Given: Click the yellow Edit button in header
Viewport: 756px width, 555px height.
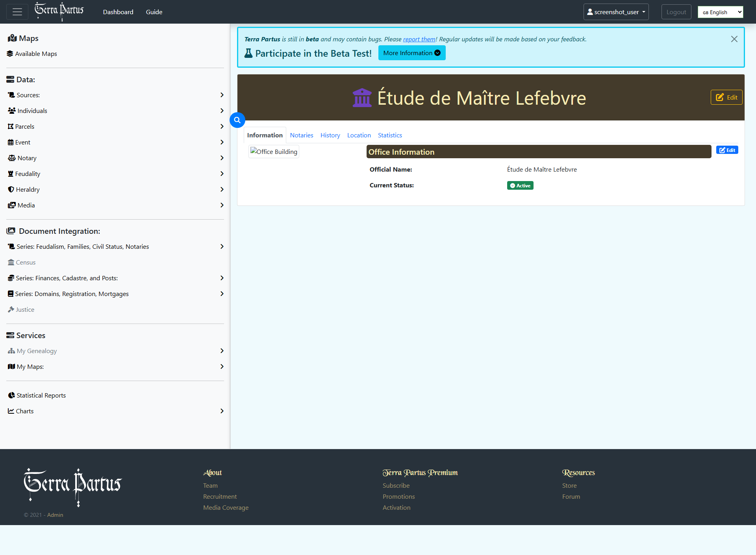Looking at the screenshot, I should click(726, 97).
